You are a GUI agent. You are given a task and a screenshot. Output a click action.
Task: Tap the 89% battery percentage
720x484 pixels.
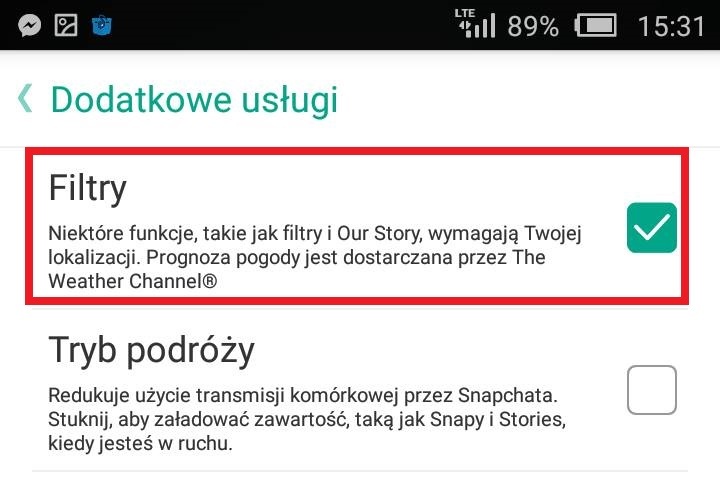click(533, 26)
